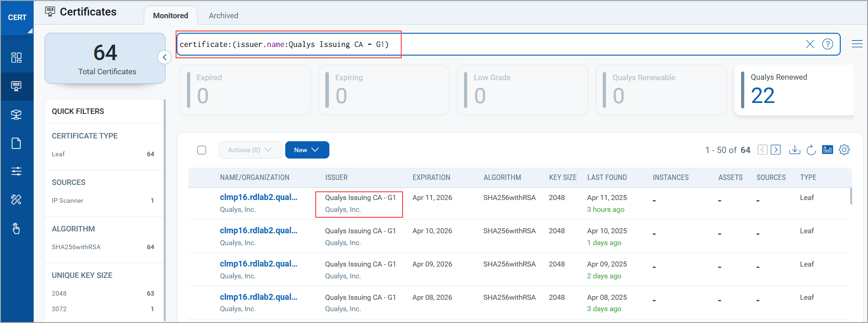Image resolution: width=868 pixels, height=323 pixels.
Task: Sort by the ISSUER column header
Action: click(336, 178)
